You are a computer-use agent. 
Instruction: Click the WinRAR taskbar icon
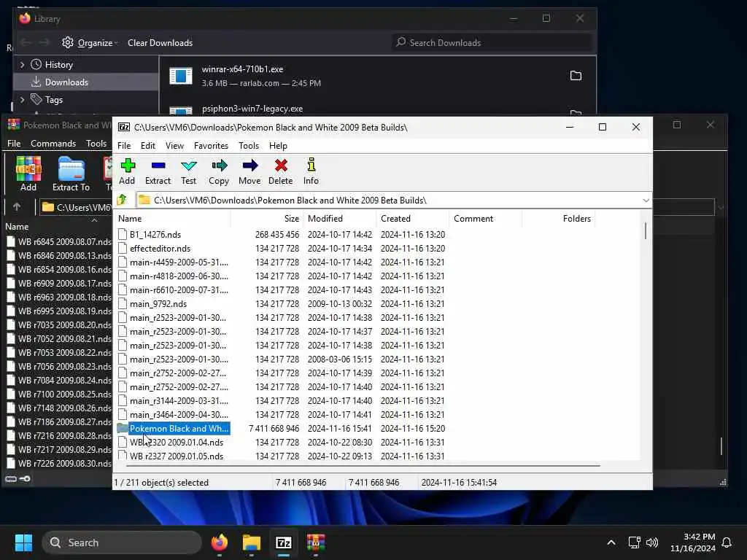[315, 542]
